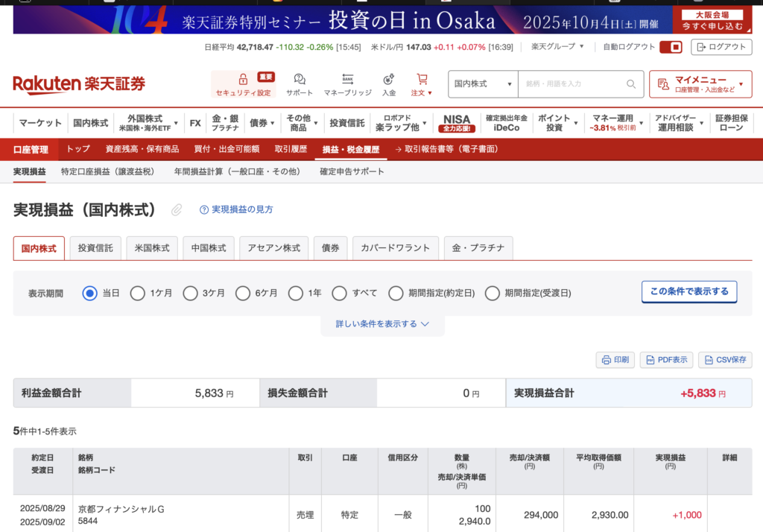This screenshot has height=532, width=763.
Task: Click the 印刷 print button
Action: pyautogui.click(x=615, y=360)
